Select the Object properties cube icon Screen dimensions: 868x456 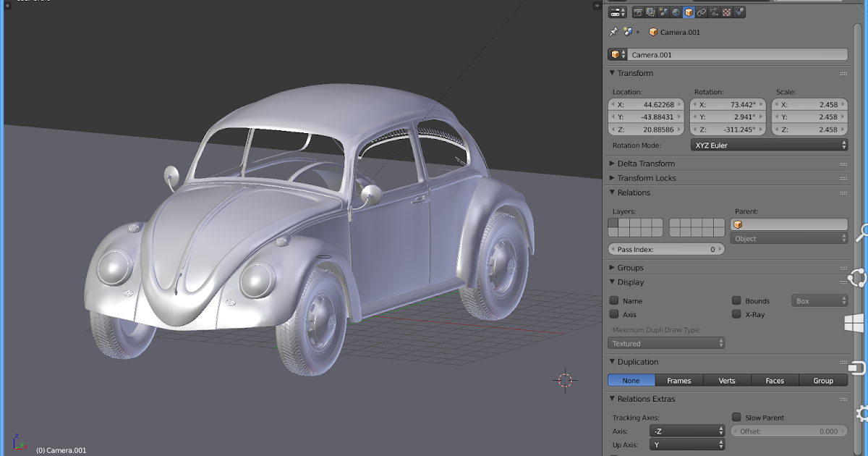coord(689,12)
